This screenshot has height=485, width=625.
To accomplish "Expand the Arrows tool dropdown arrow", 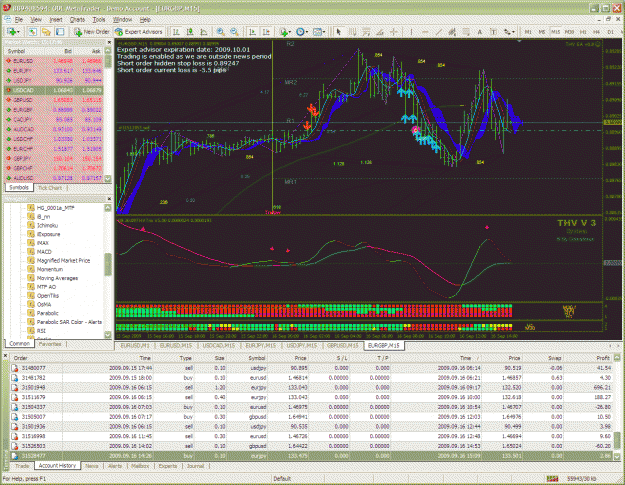I will pos(513,32).
